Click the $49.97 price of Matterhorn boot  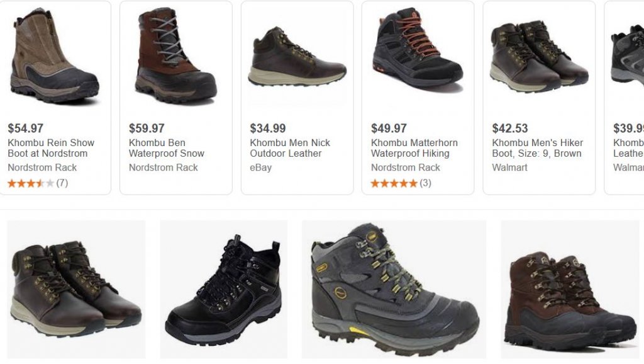pos(389,128)
